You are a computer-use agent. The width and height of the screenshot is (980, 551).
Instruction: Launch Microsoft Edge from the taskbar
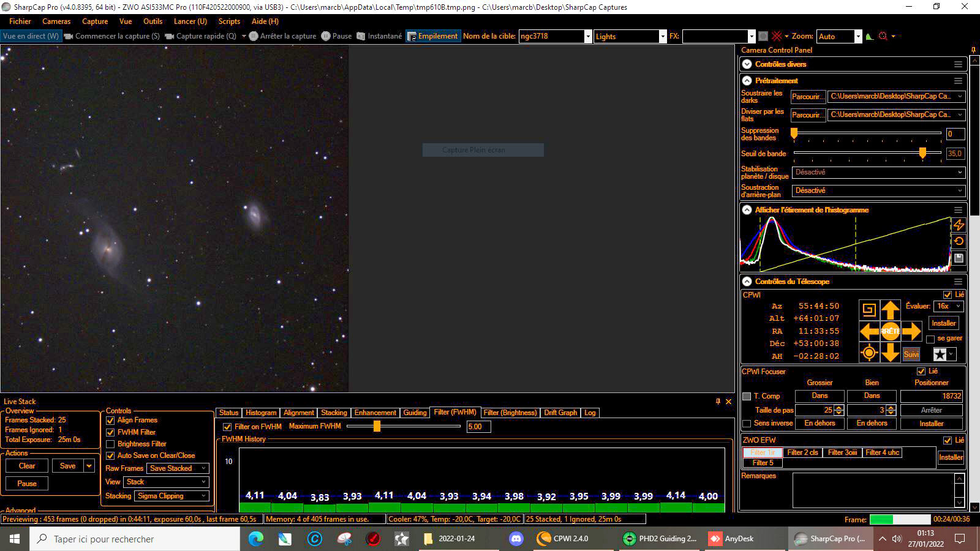pyautogui.click(x=255, y=539)
